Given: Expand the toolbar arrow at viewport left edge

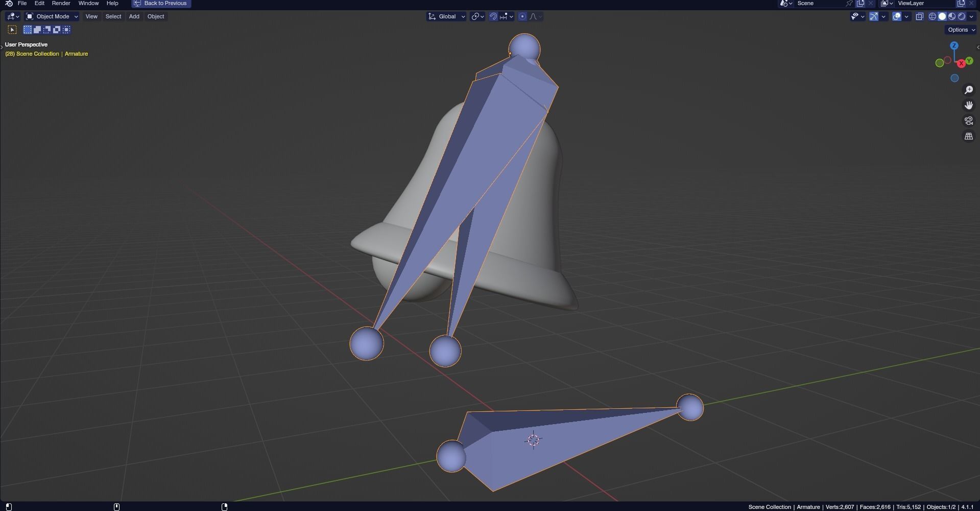Looking at the screenshot, I should click(x=2, y=47).
